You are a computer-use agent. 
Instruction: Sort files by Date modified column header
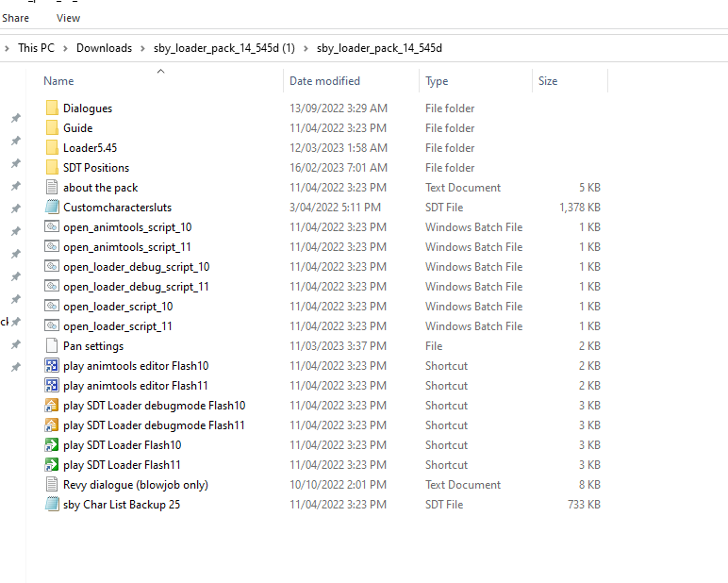pos(324,81)
